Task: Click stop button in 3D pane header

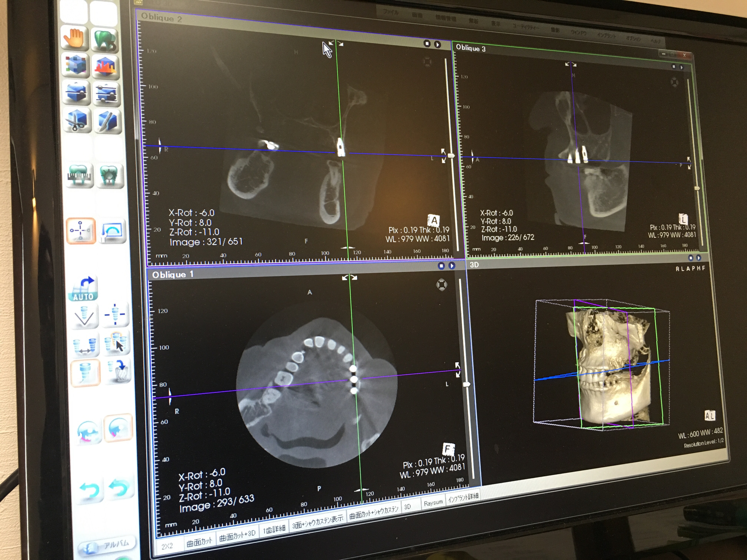Action: (691, 258)
